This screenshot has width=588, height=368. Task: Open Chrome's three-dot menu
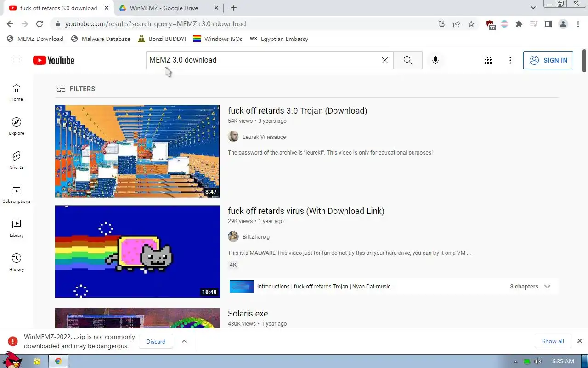tap(578, 24)
